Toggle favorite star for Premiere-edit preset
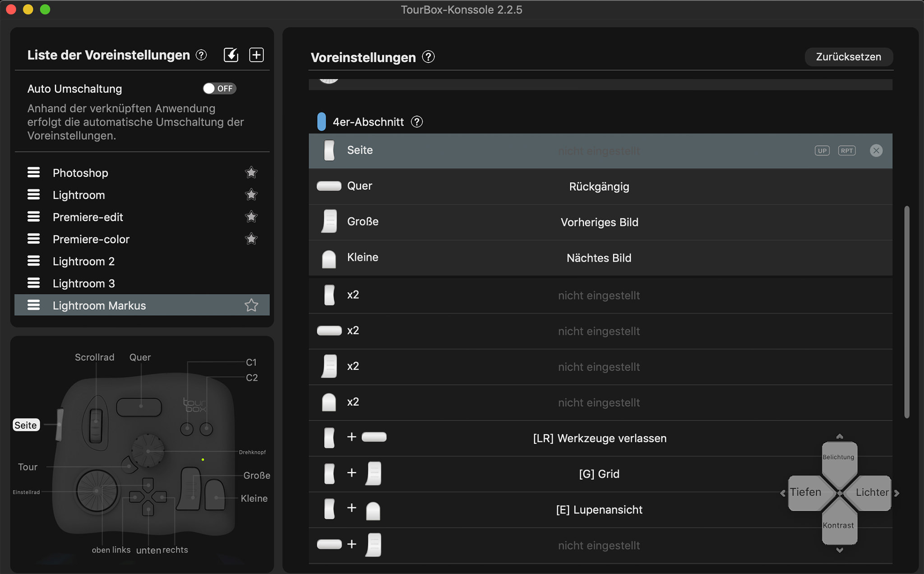 [x=251, y=216]
